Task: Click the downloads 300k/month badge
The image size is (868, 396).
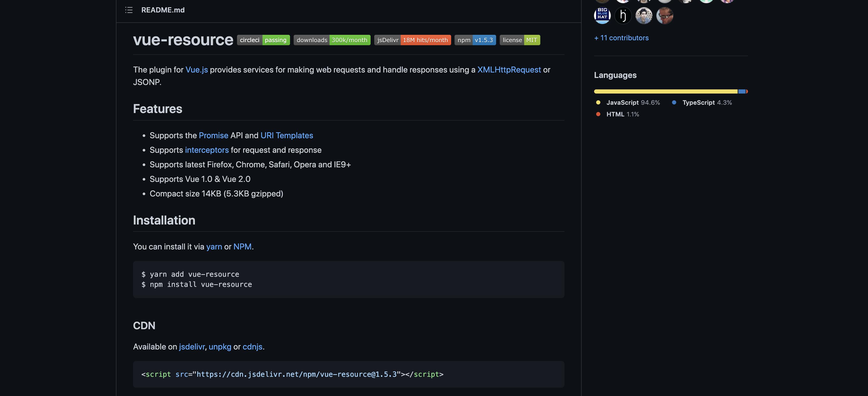Action: [332, 40]
